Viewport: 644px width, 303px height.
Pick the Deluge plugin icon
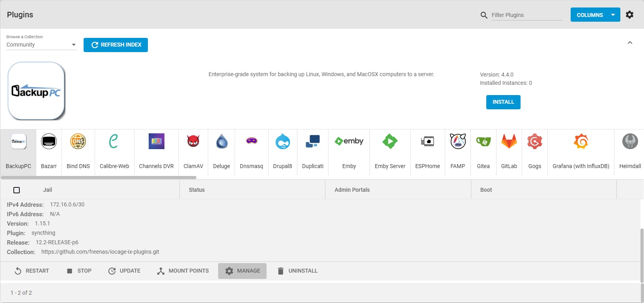pyautogui.click(x=222, y=142)
